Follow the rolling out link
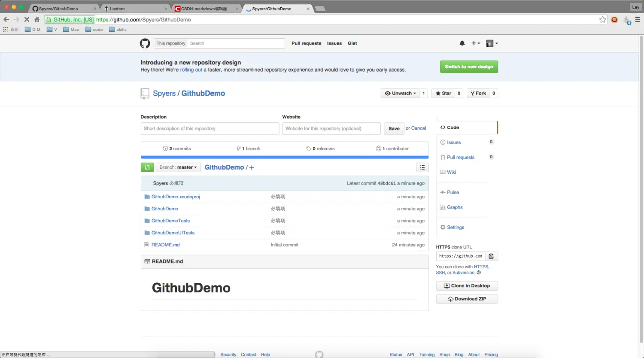Viewport: 644px width, 358px height. point(191,70)
